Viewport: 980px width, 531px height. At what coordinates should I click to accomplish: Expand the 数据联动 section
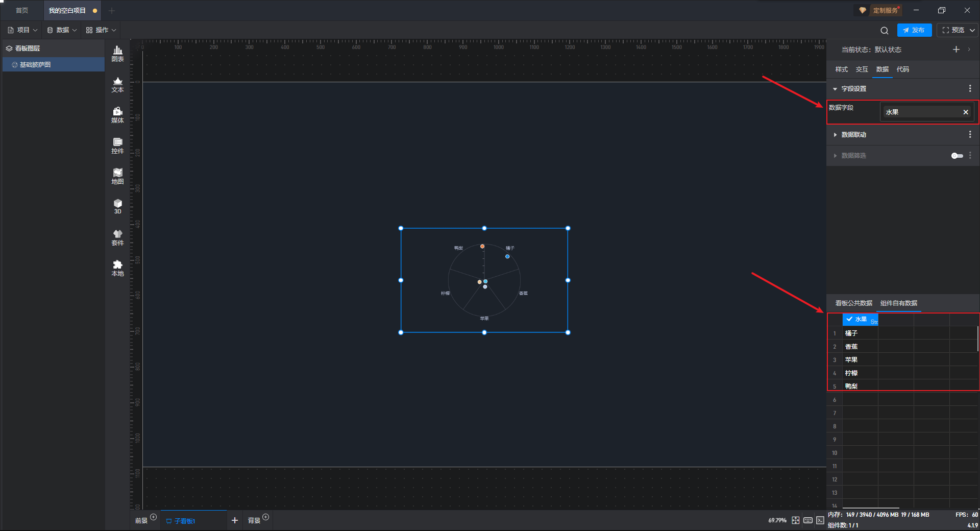(835, 135)
